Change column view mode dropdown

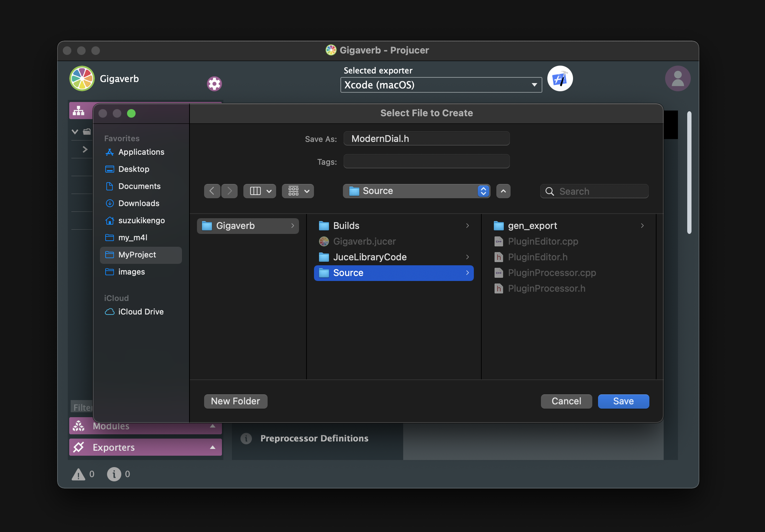pyautogui.click(x=260, y=191)
